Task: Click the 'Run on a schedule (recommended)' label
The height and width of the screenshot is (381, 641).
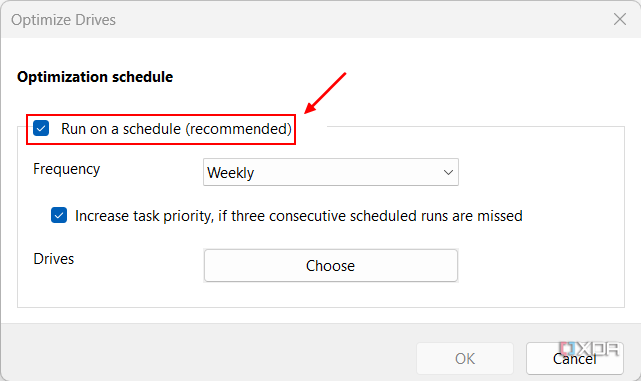Action: 176,129
